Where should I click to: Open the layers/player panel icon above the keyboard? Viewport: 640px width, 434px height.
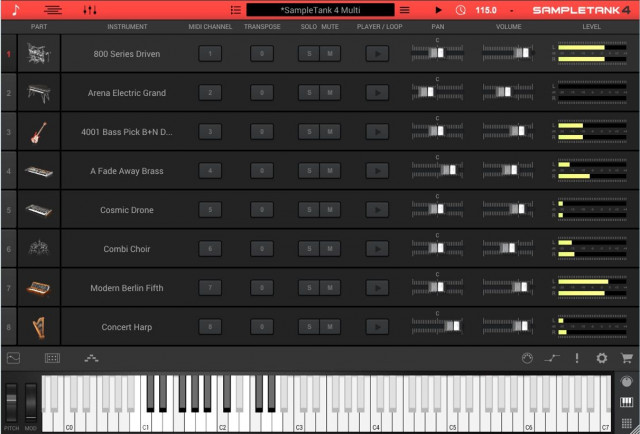(91, 358)
